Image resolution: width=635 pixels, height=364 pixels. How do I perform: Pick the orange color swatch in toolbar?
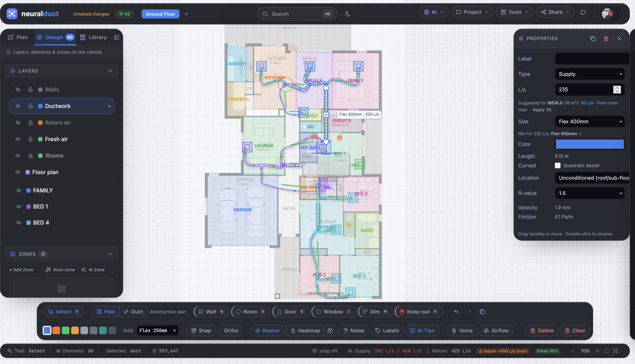point(56,331)
